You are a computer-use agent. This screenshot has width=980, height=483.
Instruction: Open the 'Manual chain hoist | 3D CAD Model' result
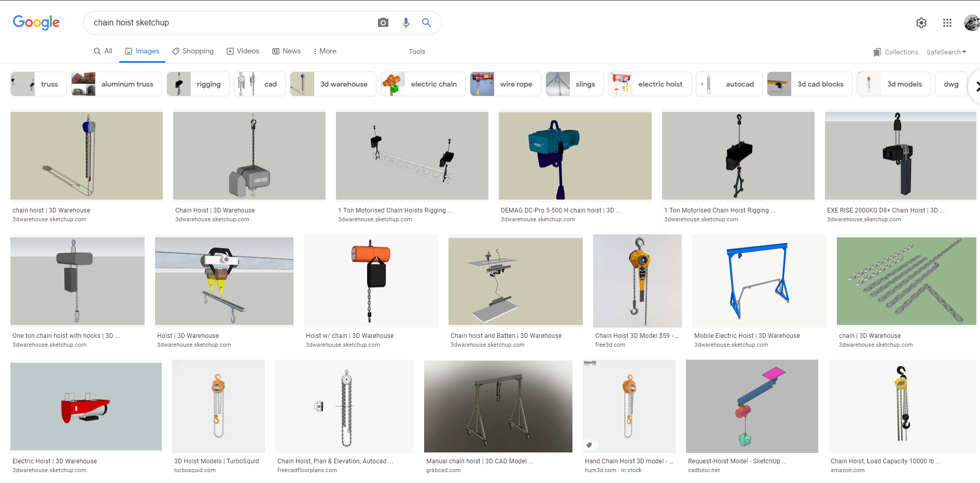(480, 461)
